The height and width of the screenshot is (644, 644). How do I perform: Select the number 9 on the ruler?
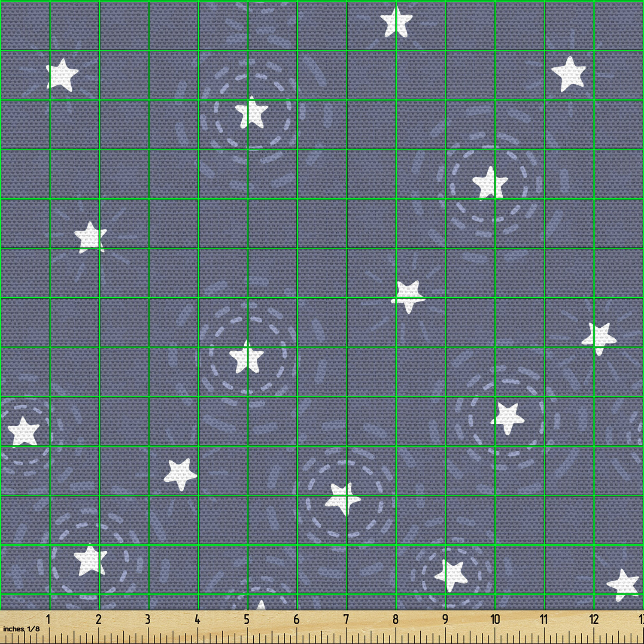click(x=445, y=619)
